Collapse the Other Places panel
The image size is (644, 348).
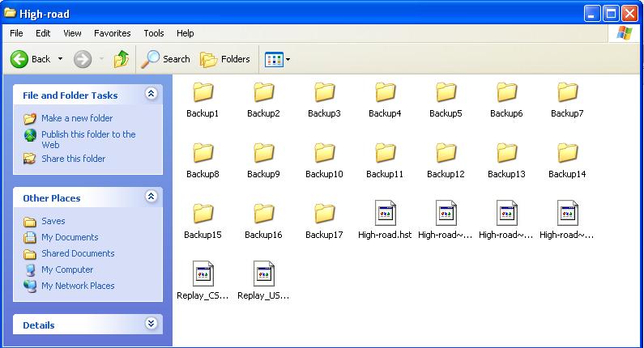point(151,197)
